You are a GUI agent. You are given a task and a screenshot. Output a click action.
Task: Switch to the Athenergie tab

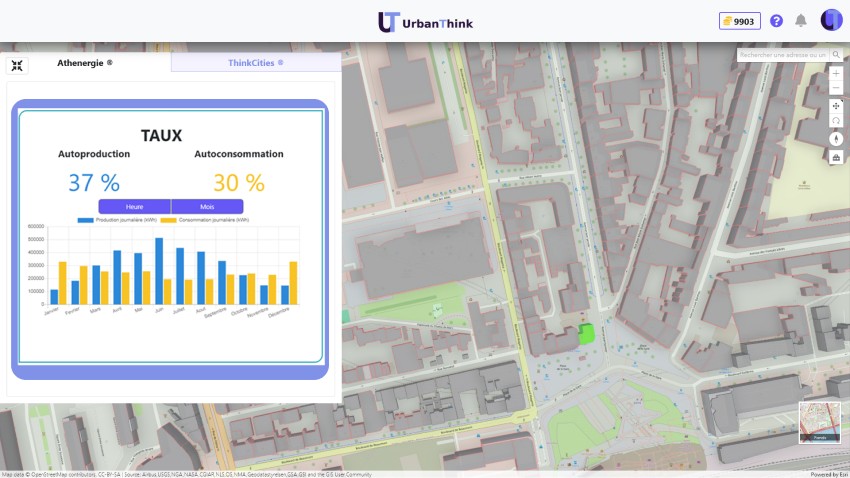point(85,63)
